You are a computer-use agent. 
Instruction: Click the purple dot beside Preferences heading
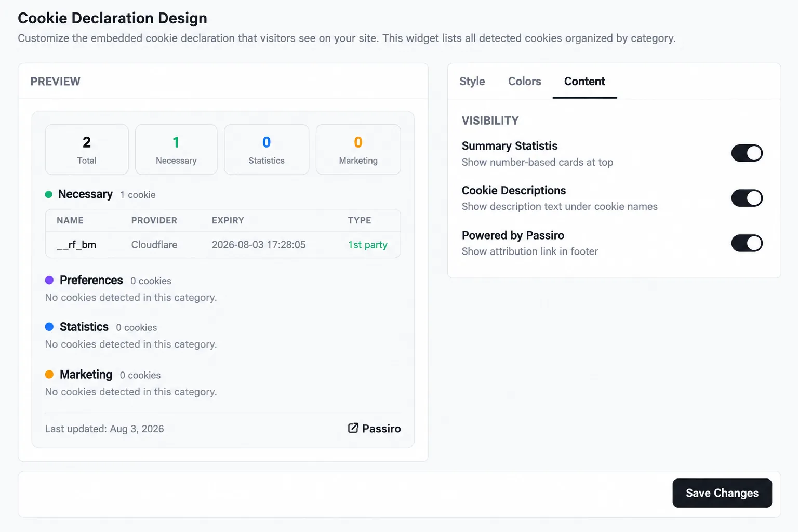(x=49, y=280)
